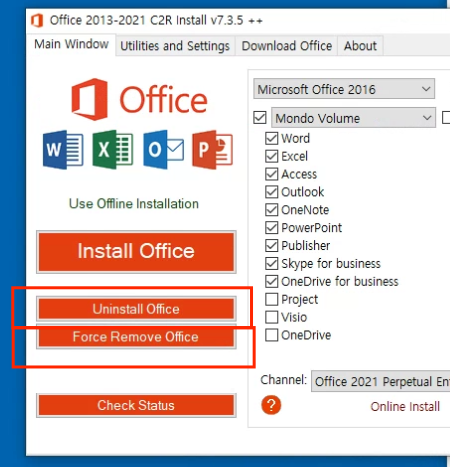Uncheck the OneNote checkbox

(272, 210)
